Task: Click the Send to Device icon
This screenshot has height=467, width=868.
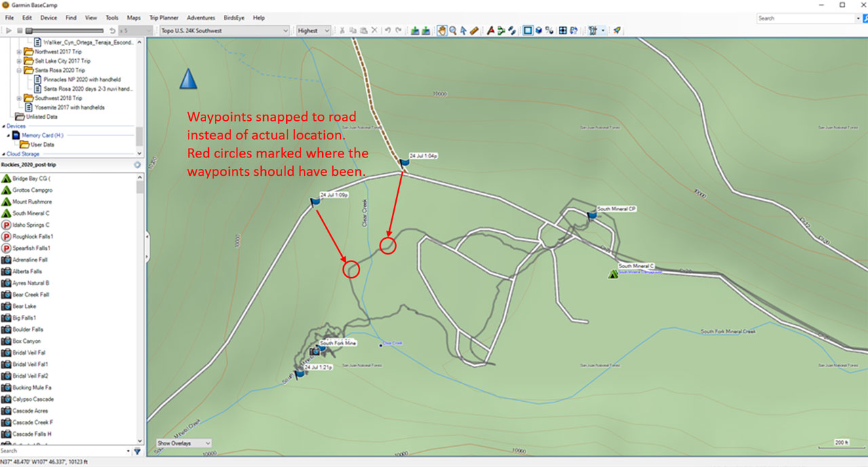Action: [415, 31]
